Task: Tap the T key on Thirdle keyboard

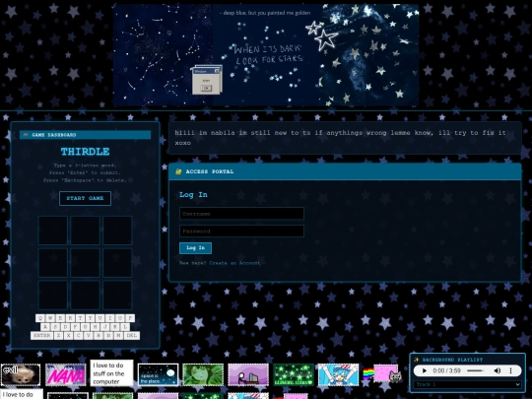Action: click(81, 318)
